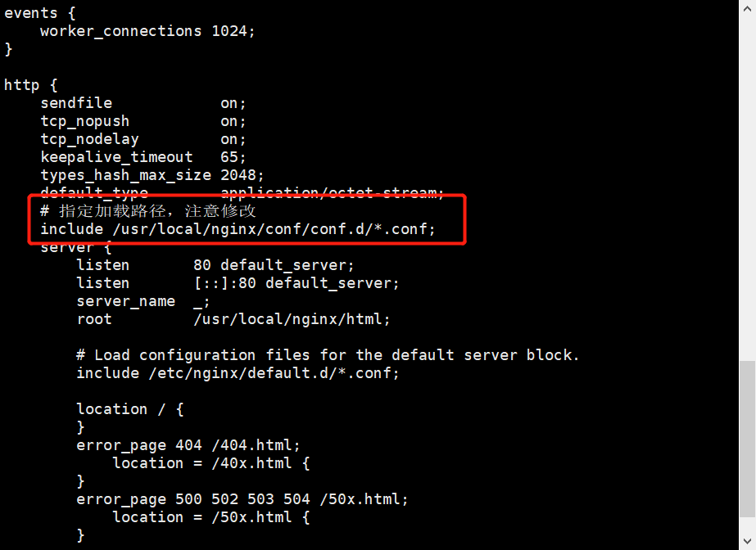Click the listen [::]:80 default_server line
This screenshot has width=756, height=550.
(238, 283)
